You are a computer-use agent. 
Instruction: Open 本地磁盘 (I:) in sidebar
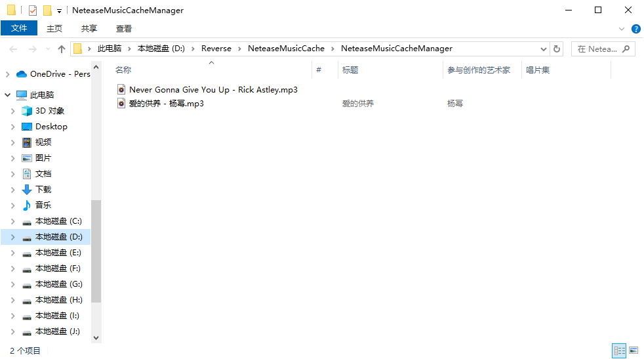(57, 316)
